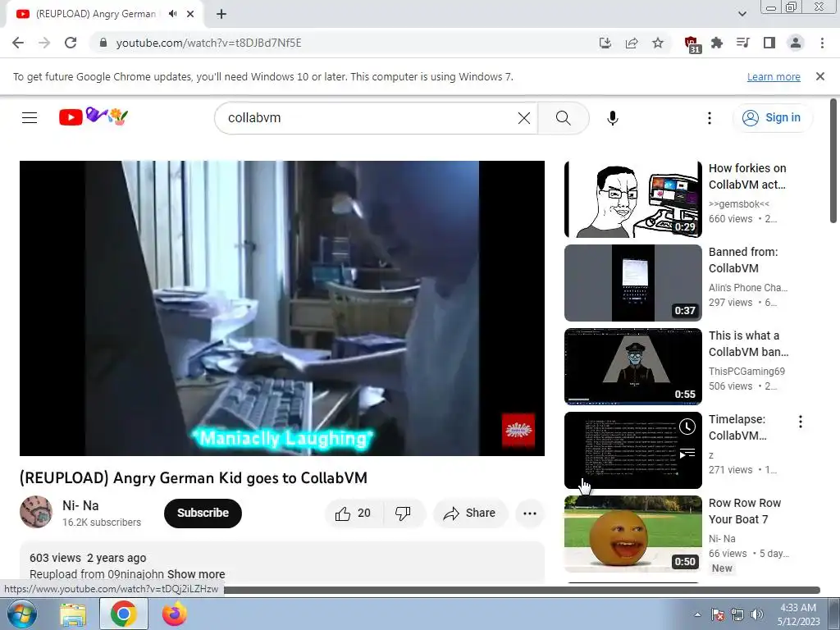Image resolution: width=840 pixels, height=630 pixels.
Task: Click Learn more about Chrome updates
Action: pyautogui.click(x=774, y=76)
